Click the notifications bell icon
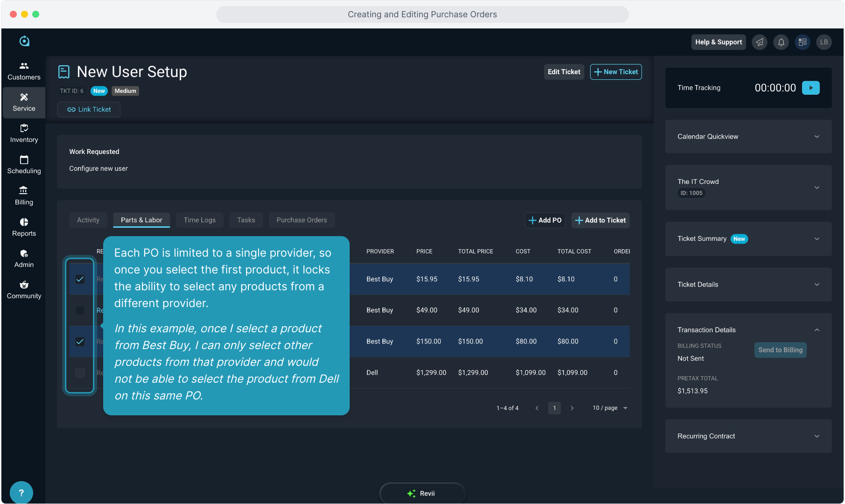Image resolution: width=845 pixels, height=504 pixels. coord(781,42)
